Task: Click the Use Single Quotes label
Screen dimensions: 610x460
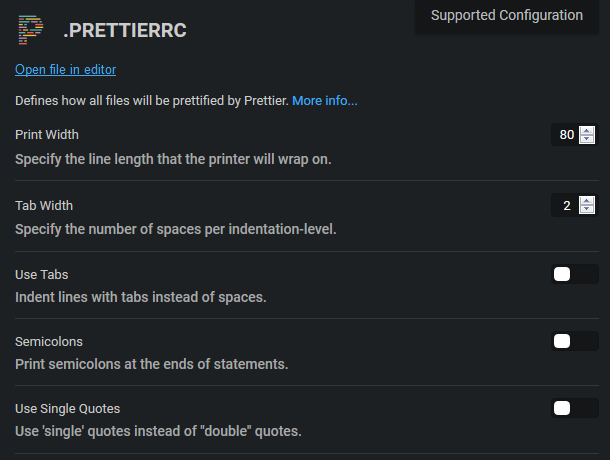Action: [68, 408]
